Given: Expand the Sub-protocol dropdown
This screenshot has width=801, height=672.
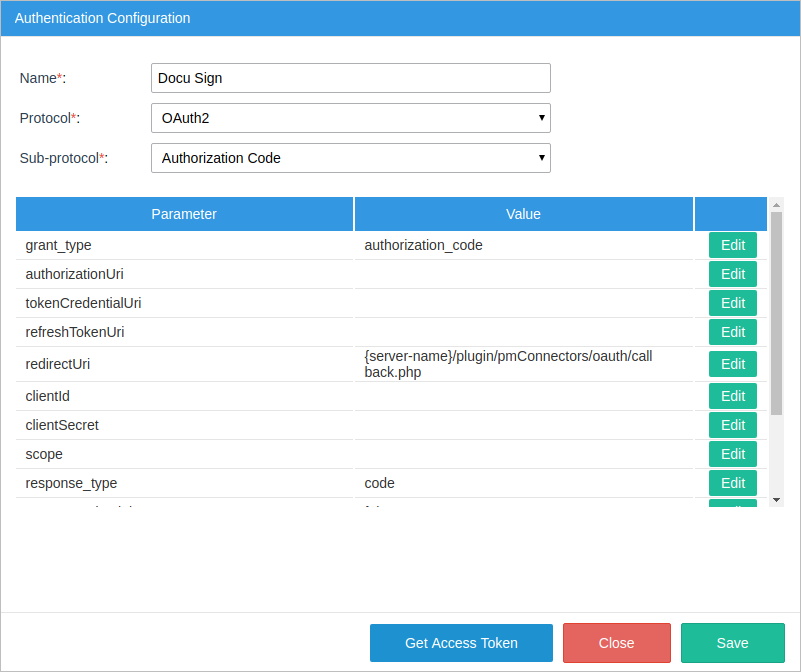Looking at the screenshot, I should click(350, 158).
